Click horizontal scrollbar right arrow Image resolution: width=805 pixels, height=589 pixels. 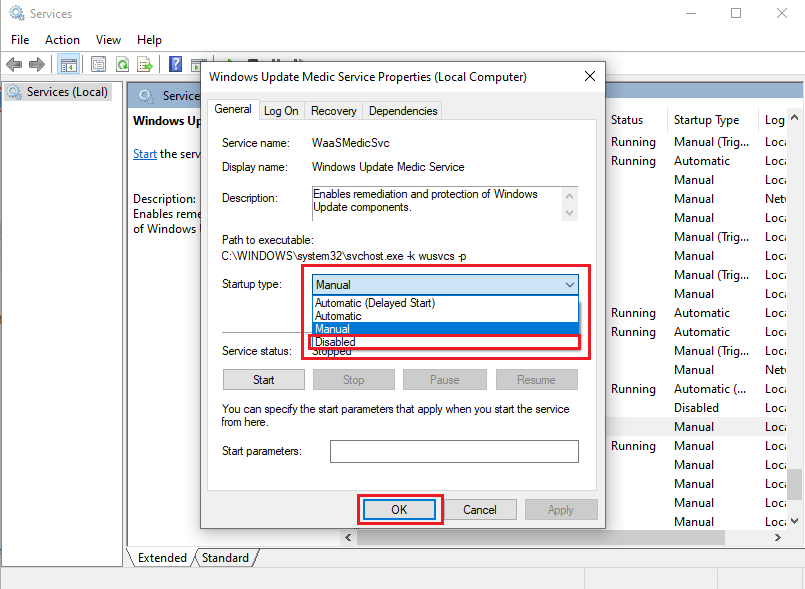click(778, 538)
